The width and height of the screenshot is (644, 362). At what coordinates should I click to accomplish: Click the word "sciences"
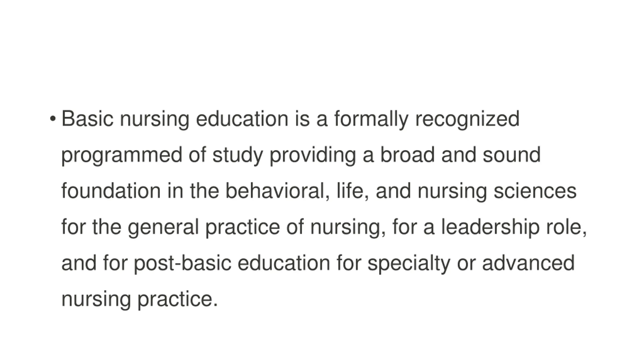(x=535, y=191)
